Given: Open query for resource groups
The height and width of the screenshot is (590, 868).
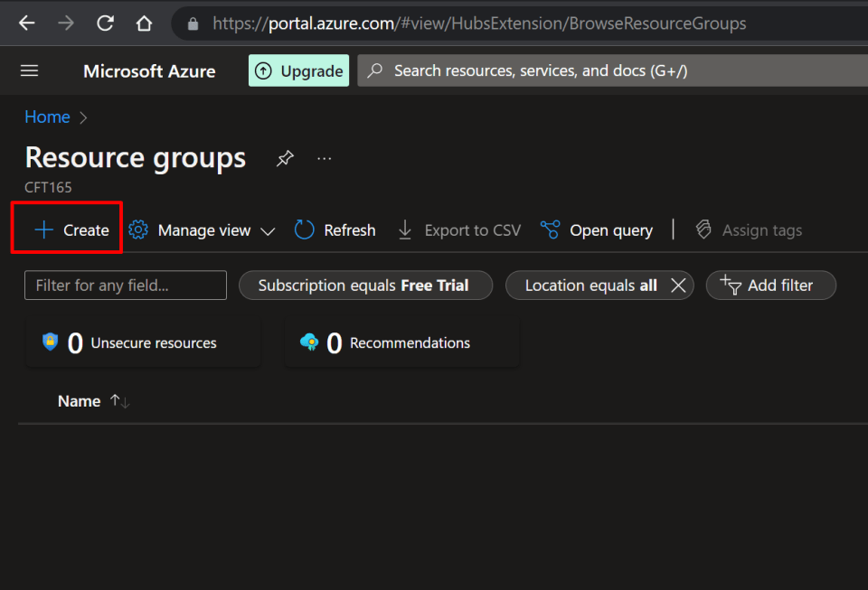Looking at the screenshot, I should tap(597, 229).
